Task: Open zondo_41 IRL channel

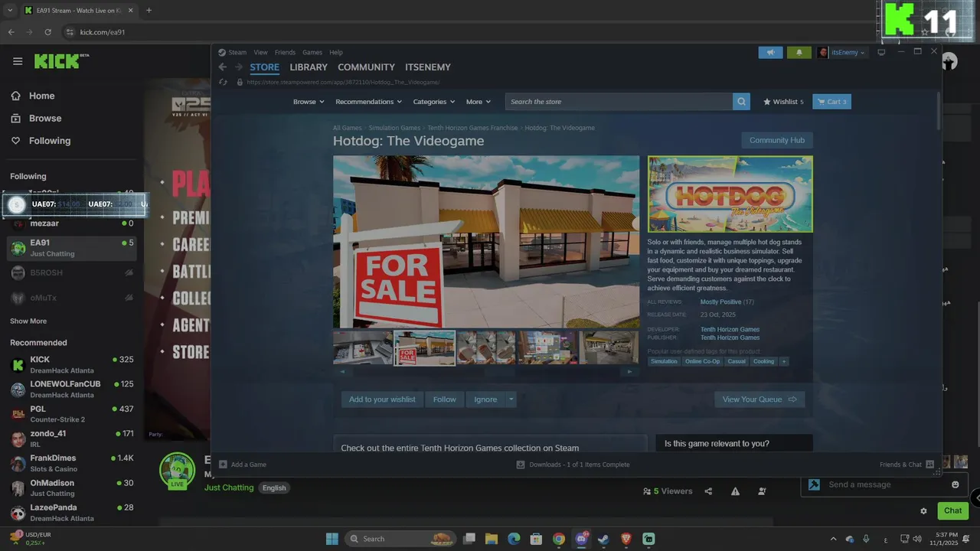Action: 72,439
